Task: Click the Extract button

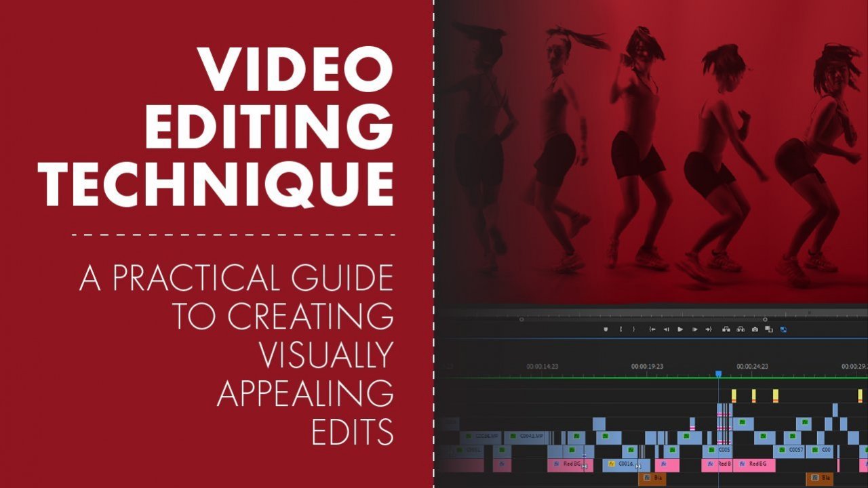Action: (740, 329)
